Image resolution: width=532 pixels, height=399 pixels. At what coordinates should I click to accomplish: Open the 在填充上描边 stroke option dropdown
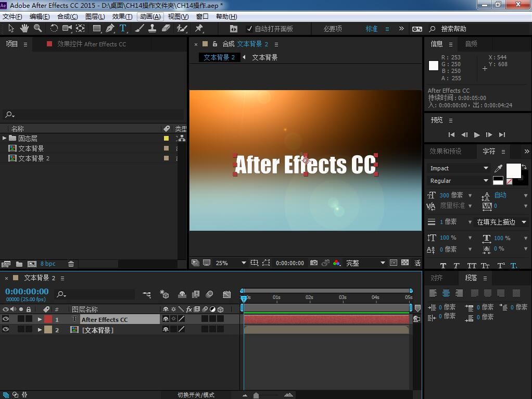[501, 222]
